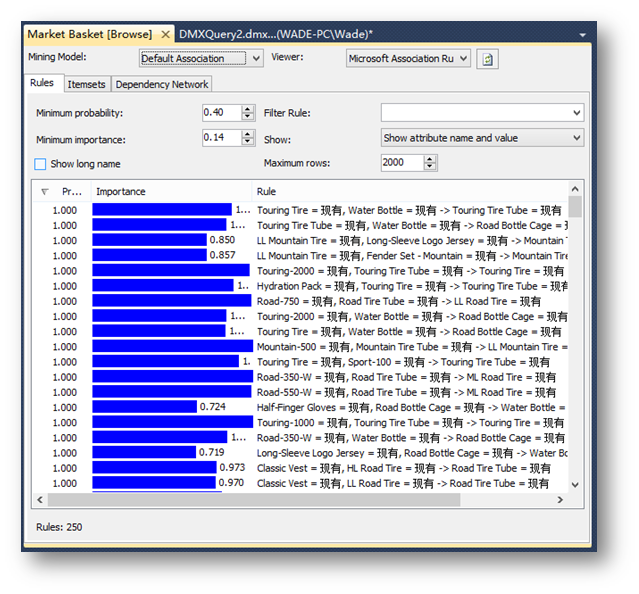This screenshot has width=639, height=594.
Task: Click the vertical scrollbar up arrow
Action: click(575, 189)
